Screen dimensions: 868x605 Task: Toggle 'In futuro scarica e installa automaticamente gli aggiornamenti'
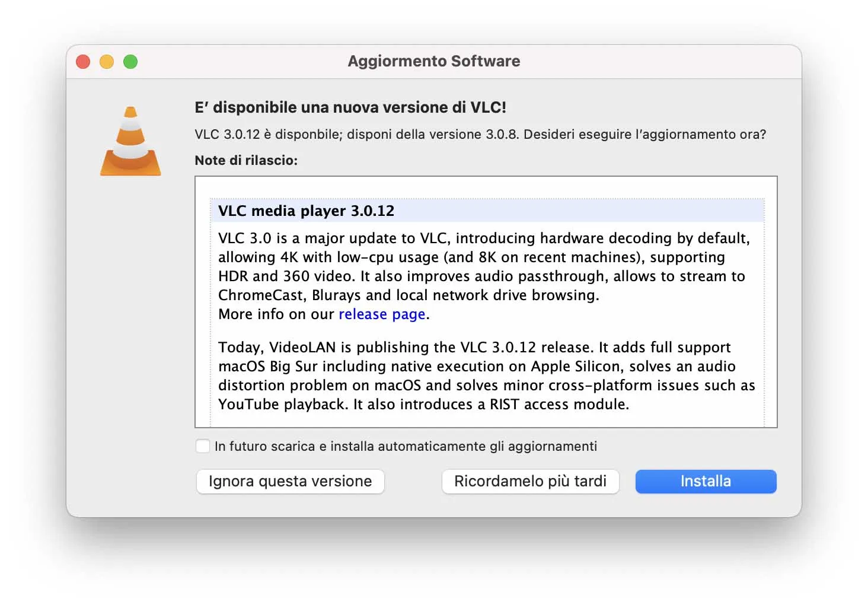coord(203,445)
